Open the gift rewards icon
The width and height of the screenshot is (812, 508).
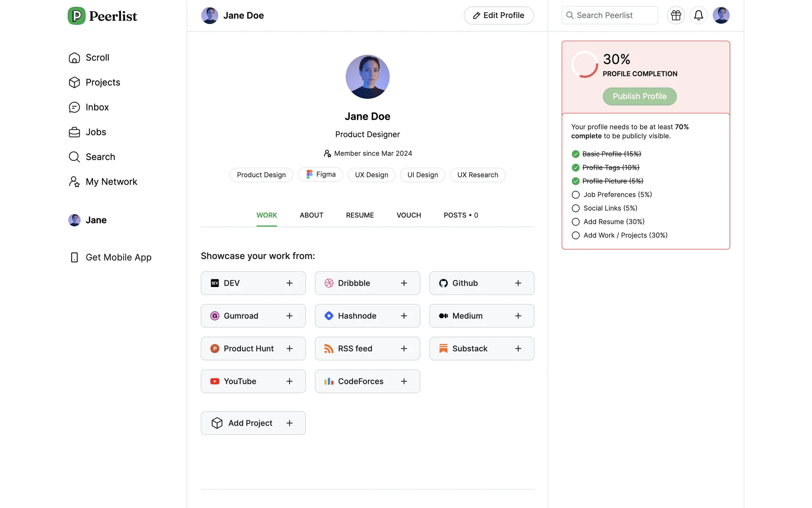[x=676, y=15]
